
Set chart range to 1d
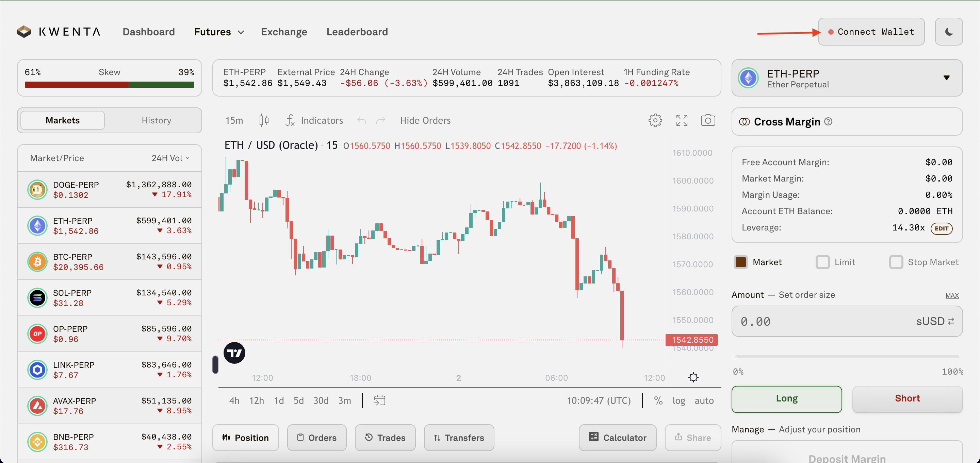[x=279, y=401]
